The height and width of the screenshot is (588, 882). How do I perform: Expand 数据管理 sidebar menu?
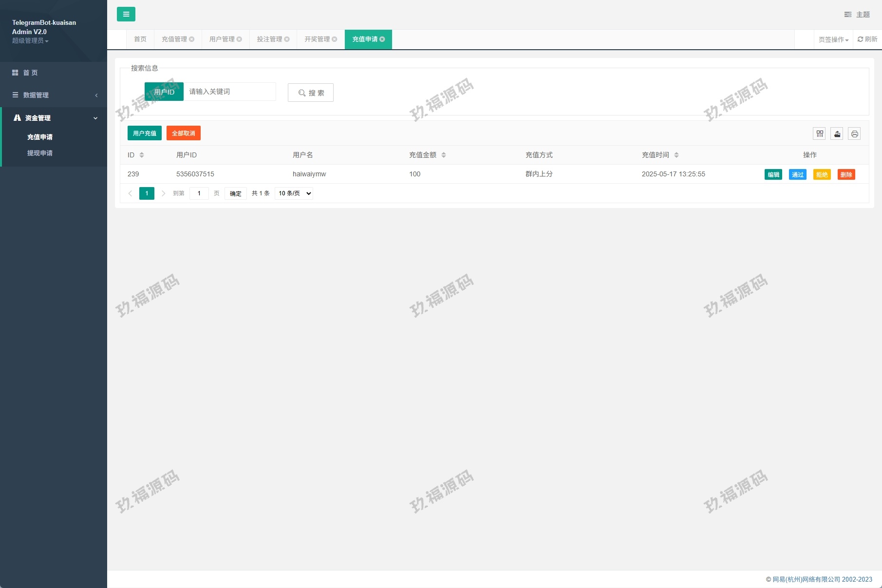(54, 95)
